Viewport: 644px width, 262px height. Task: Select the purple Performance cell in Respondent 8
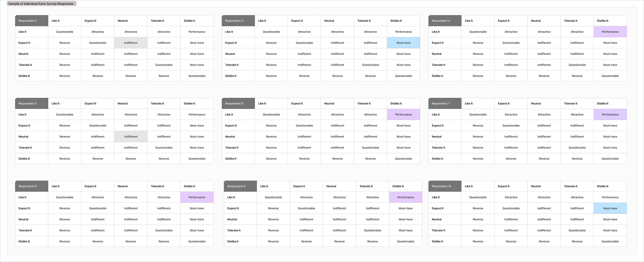point(197,197)
